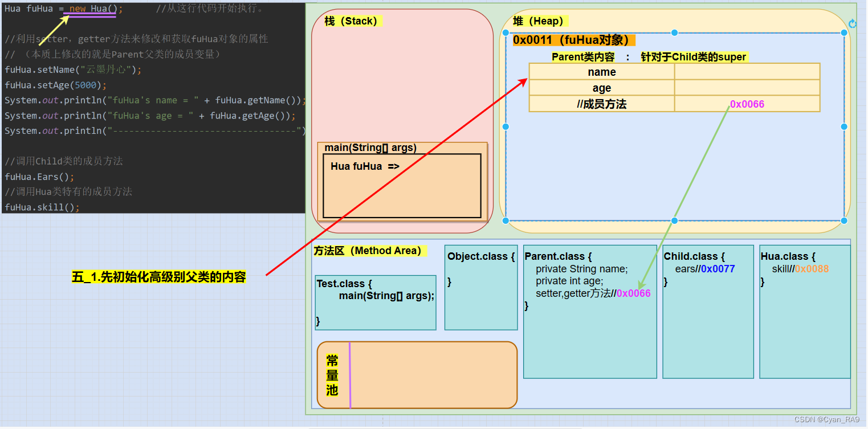Click the Hua fuHua => variable box
The width and height of the screenshot is (868, 429).
point(402,186)
